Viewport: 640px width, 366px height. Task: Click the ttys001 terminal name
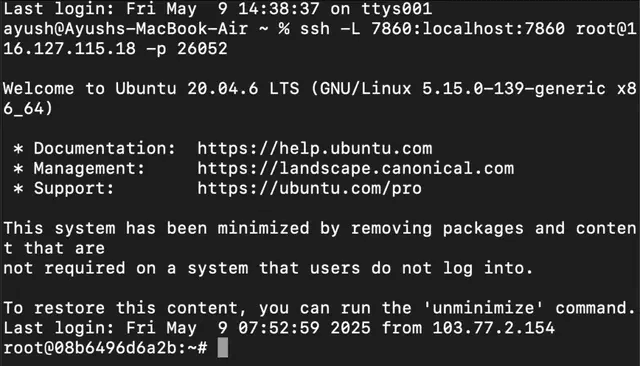pos(397,9)
